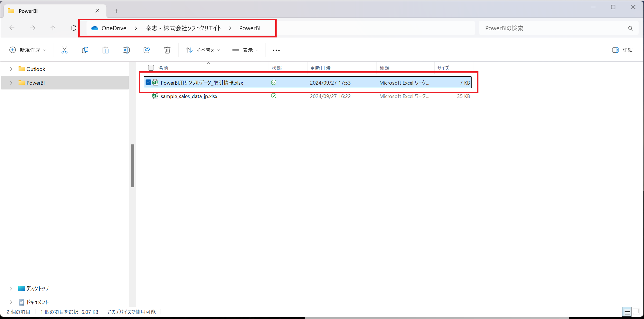The width and height of the screenshot is (644, 319).
Task: Click the OneDrive cloud icon in address bar
Action: click(x=95, y=28)
